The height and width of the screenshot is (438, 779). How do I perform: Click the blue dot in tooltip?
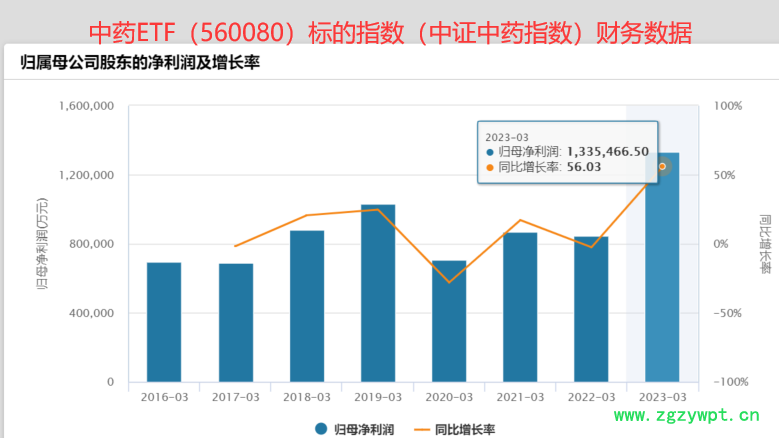point(490,152)
